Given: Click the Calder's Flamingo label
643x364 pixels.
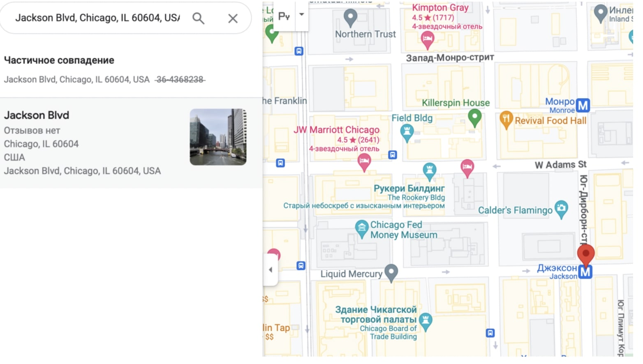Looking at the screenshot, I should (x=515, y=210).
